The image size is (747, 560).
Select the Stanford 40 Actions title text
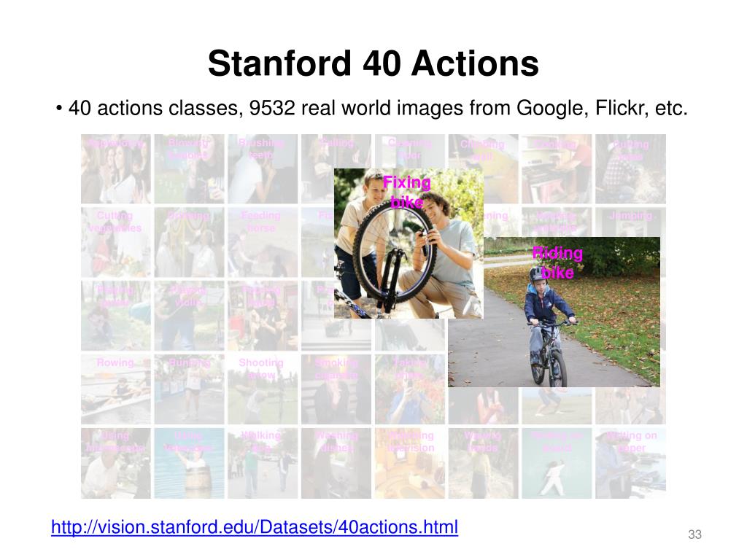(x=373, y=63)
